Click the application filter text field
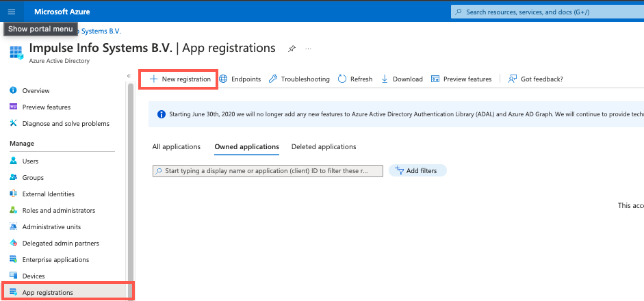The image size is (644, 301). coord(268,171)
